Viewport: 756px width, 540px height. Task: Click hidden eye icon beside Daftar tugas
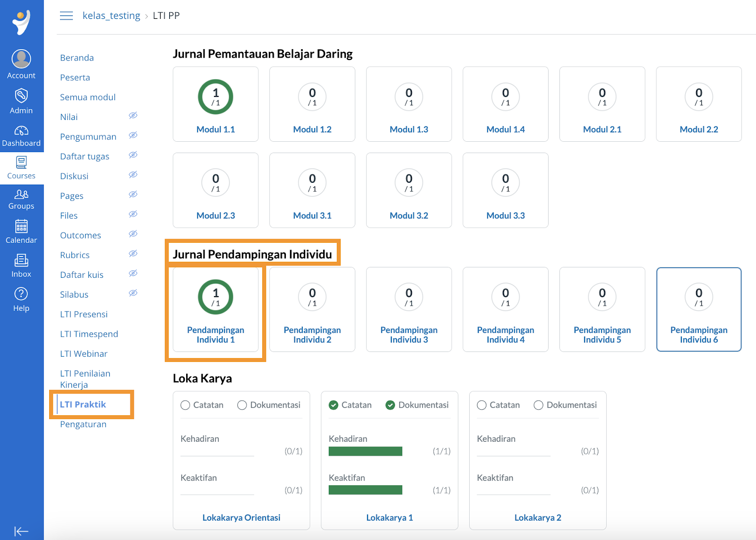133,155
